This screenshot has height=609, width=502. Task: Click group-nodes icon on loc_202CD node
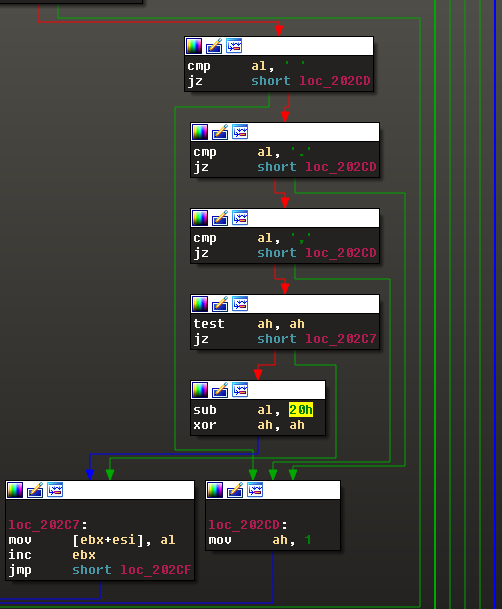(255, 490)
